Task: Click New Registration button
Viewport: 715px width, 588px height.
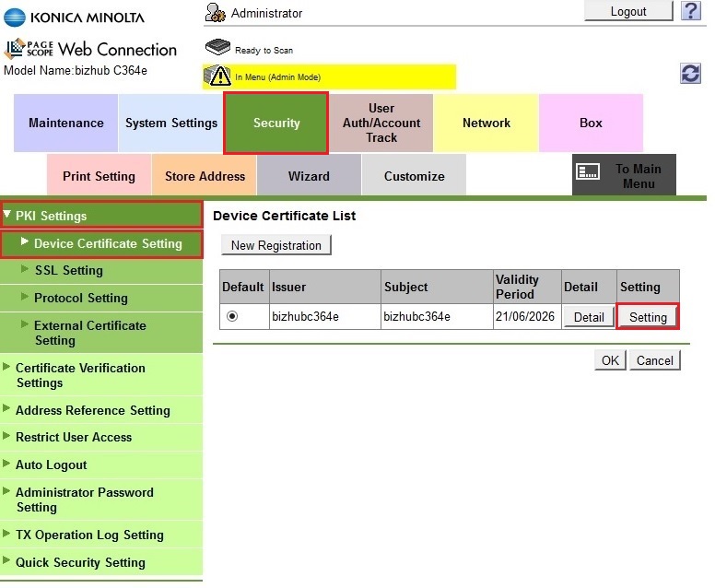Action: (275, 245)
